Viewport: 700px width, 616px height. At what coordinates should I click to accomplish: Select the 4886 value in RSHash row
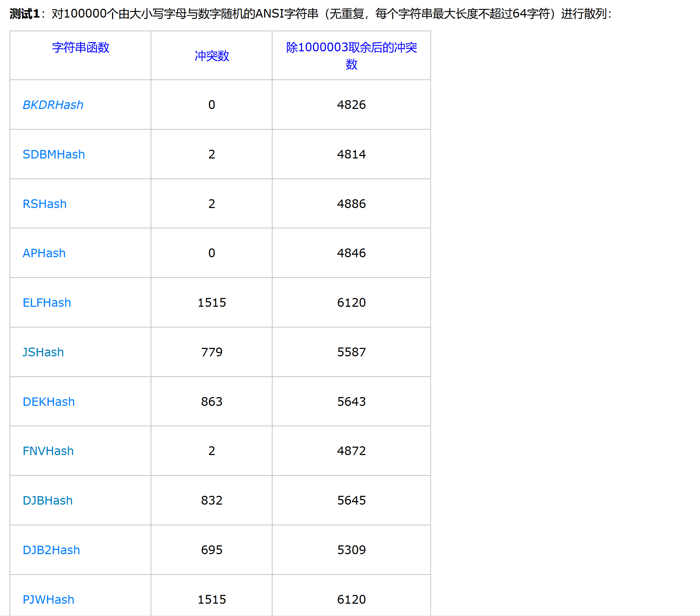click(x=352, y=204)
